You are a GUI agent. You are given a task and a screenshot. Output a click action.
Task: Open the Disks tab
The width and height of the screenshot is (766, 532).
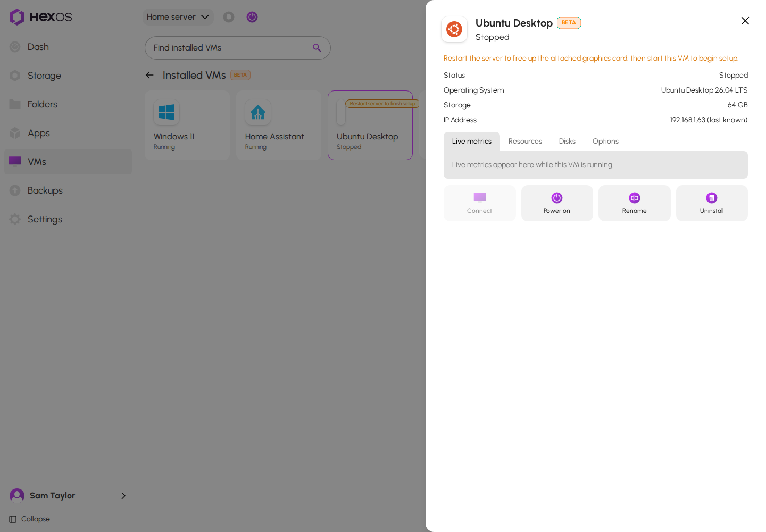(x=567, y=142)
